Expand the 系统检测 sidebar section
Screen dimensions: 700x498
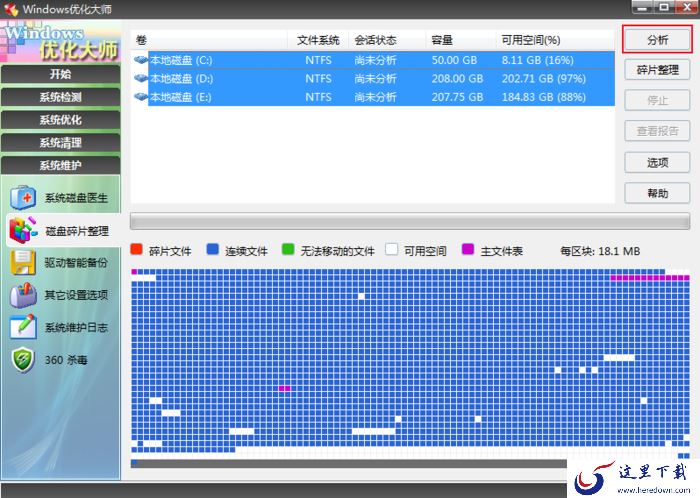61,97
